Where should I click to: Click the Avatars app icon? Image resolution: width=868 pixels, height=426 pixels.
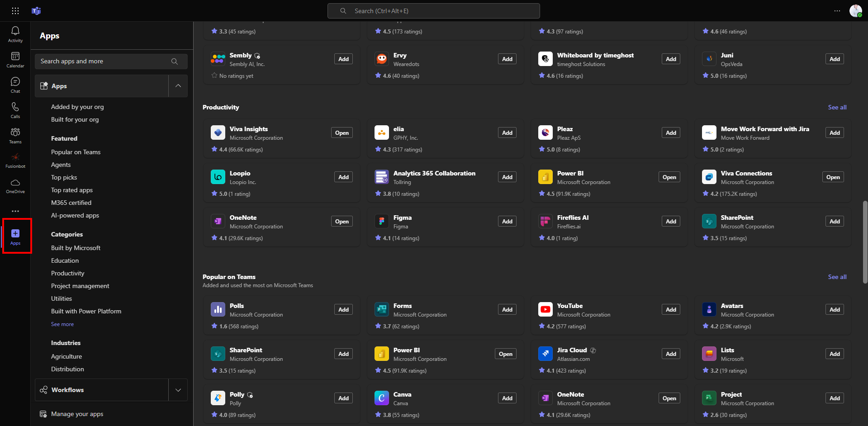(709, 309)
